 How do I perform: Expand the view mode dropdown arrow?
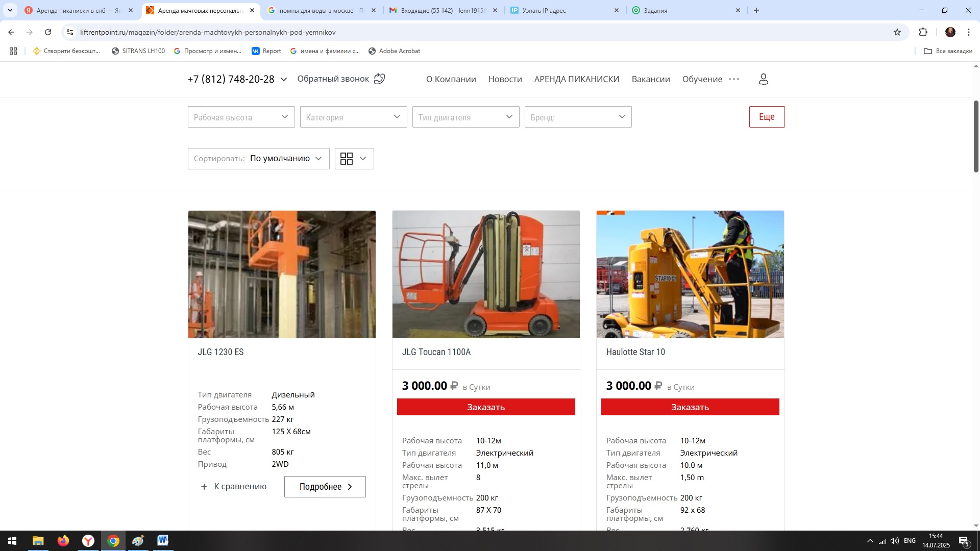tap(363, 159)
